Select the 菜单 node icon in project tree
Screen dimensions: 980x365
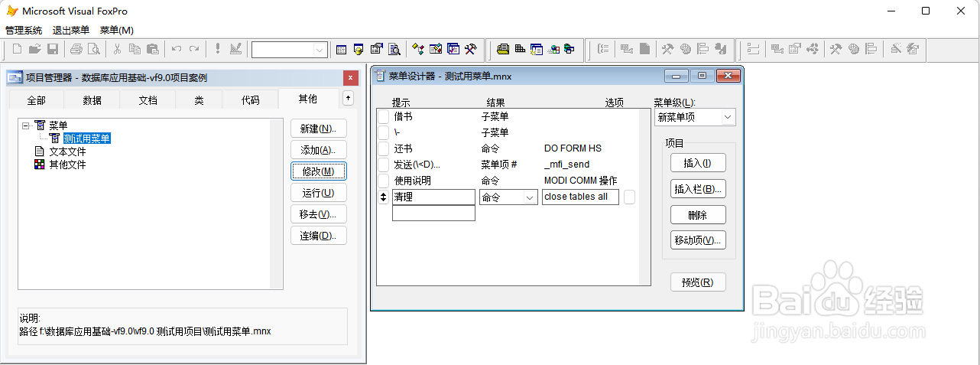click(40, 125)
